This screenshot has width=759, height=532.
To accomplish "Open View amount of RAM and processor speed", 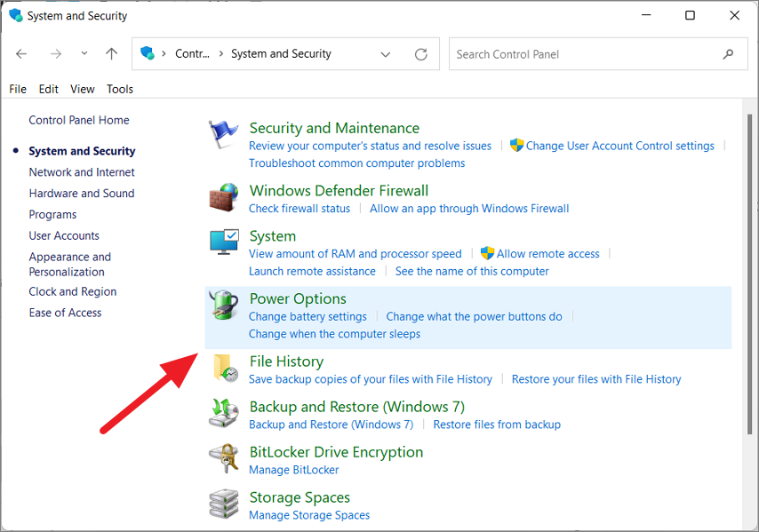I will (x=356, y=253).
